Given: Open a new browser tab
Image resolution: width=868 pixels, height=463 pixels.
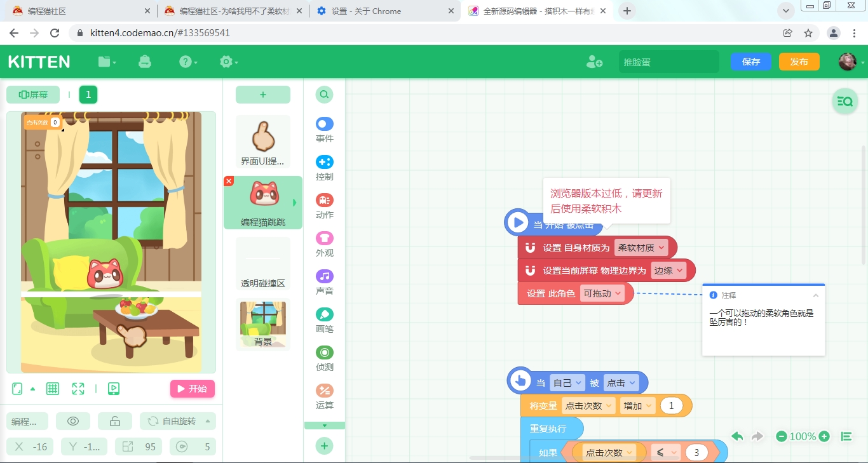Looking at the screenshot, I should 627,11.
